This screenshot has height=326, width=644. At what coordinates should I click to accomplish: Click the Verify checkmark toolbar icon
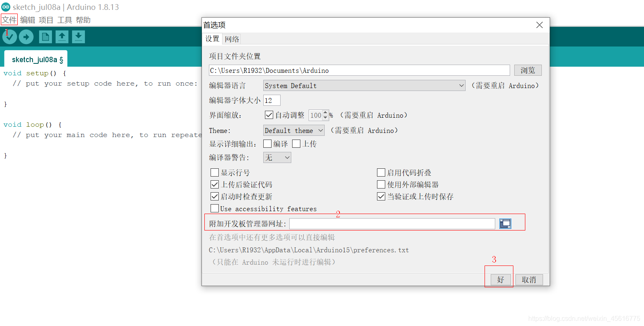pos(9,37)
